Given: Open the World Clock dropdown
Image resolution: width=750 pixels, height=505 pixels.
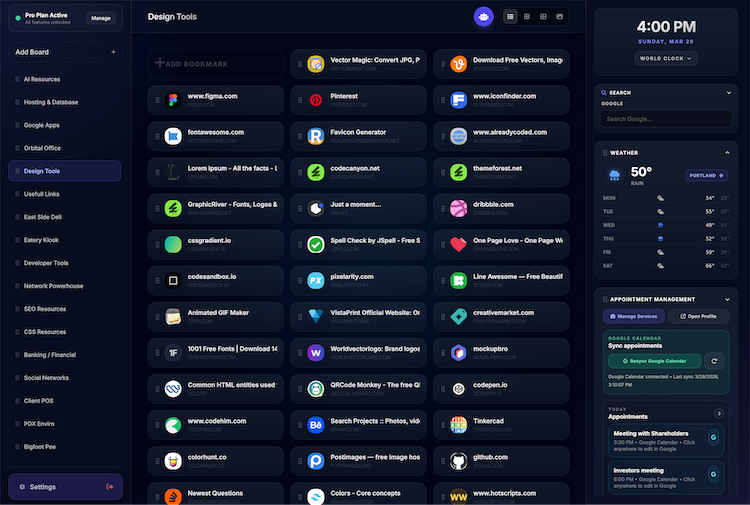Looking at the screenshot, I should pyautogui.click(x=666, y=58).
